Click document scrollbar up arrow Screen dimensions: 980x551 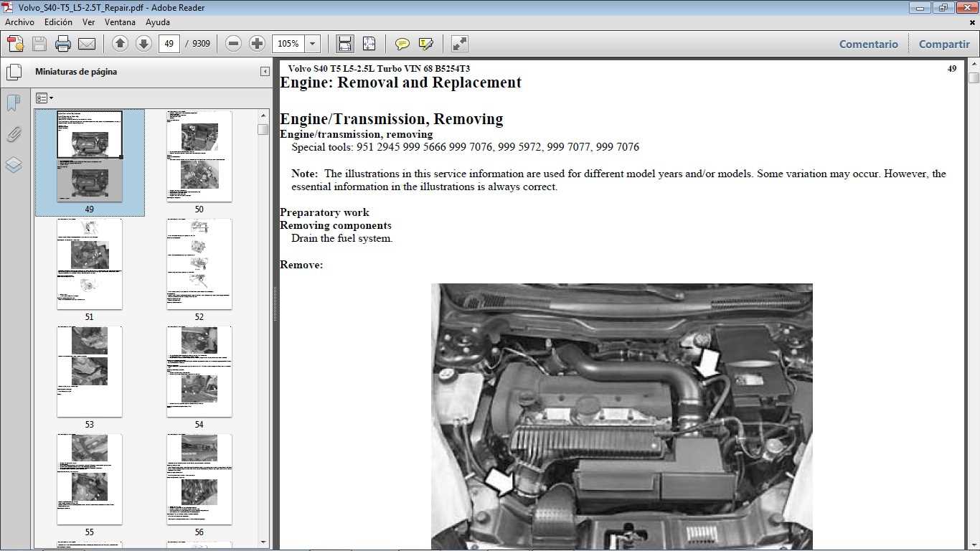974,65
